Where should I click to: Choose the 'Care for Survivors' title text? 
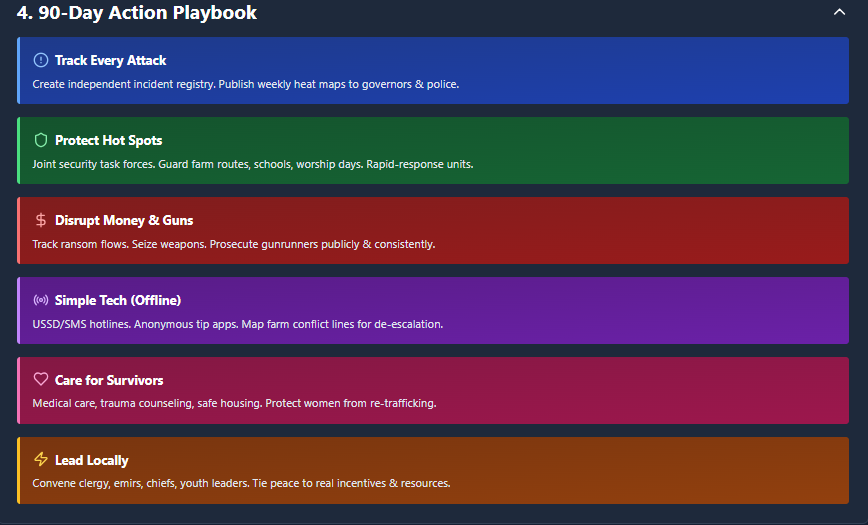pos(109,380)
